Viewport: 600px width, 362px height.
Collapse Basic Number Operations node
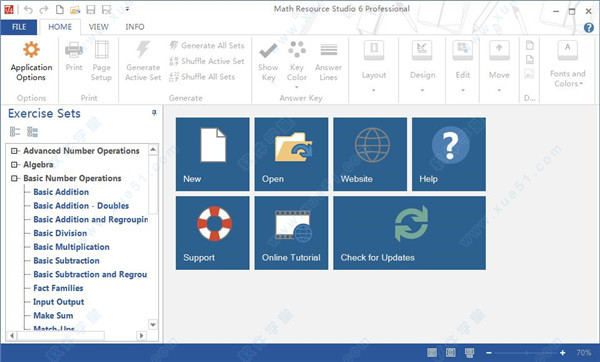[x=14, y=178]
